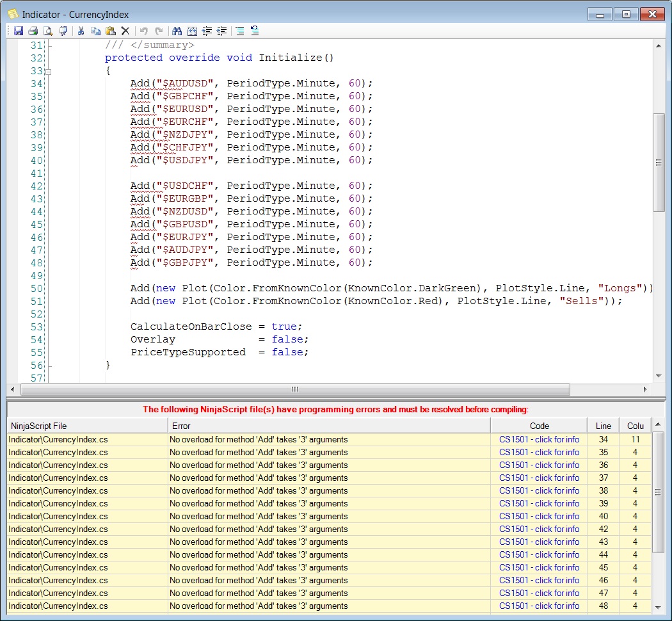Screen dimensions: 672x621
Task: Click Indicator\CurrencyIndex.cs in the line 43 row
Action: pyautogui.click(x=58, y=542)
